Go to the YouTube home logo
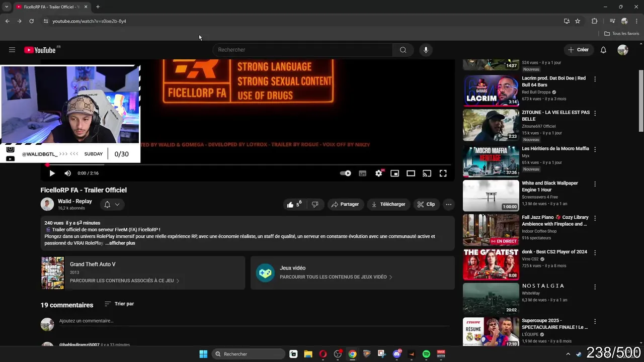The image size is (644, 362). coord(39,50)
